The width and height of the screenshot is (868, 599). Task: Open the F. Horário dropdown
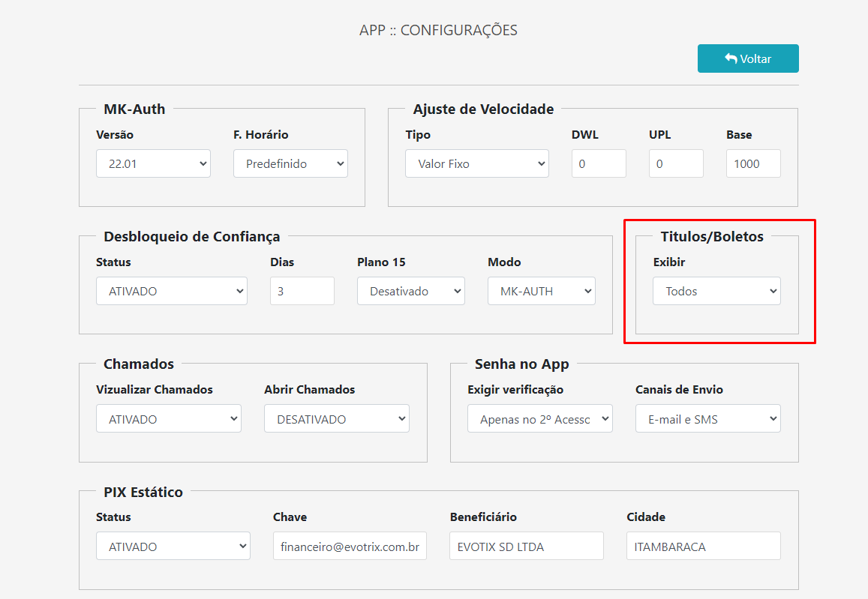[x=290, y=163]
